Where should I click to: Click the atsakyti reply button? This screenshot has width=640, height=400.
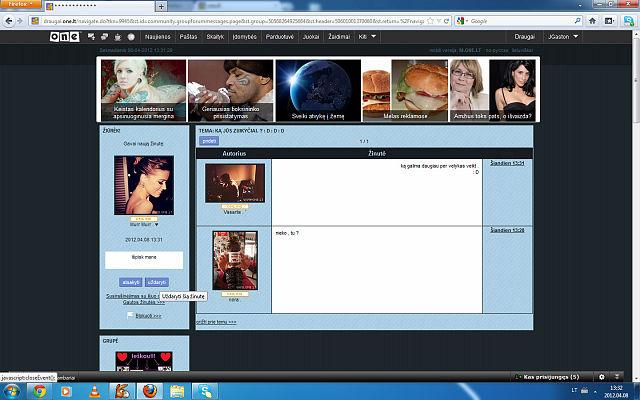point(131,282)
